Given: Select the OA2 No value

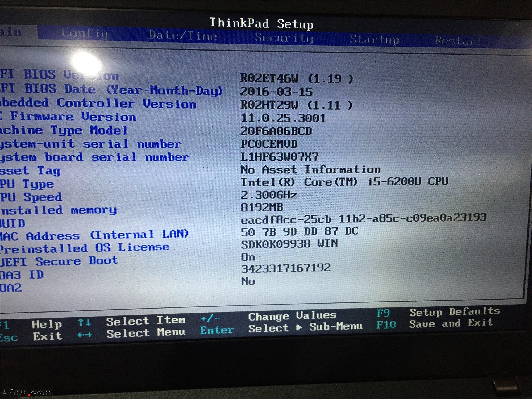Looking at the screenshot, I should 248,281.
